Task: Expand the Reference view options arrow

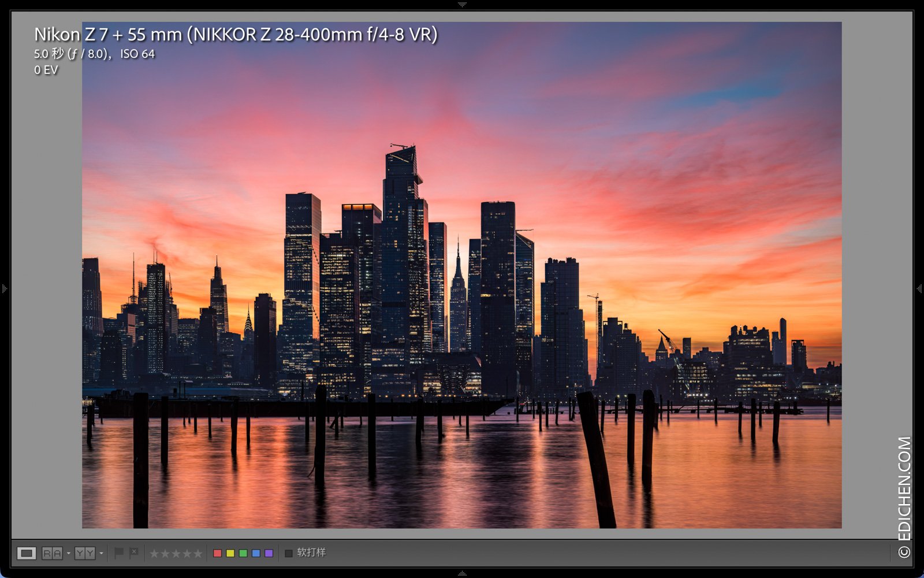Action: (69, 553)
